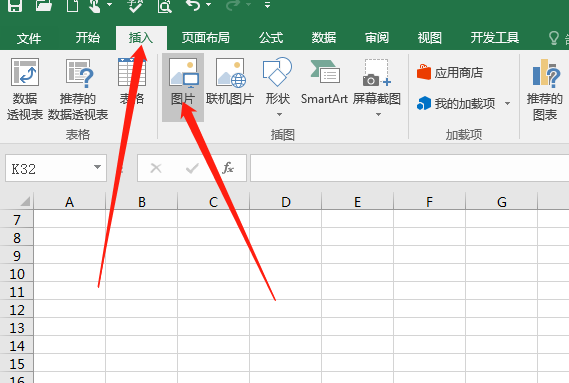Image resolution: width=569 pixels, height=383 pixels.
Task: Click the New blank document icon
Action: 72,5
